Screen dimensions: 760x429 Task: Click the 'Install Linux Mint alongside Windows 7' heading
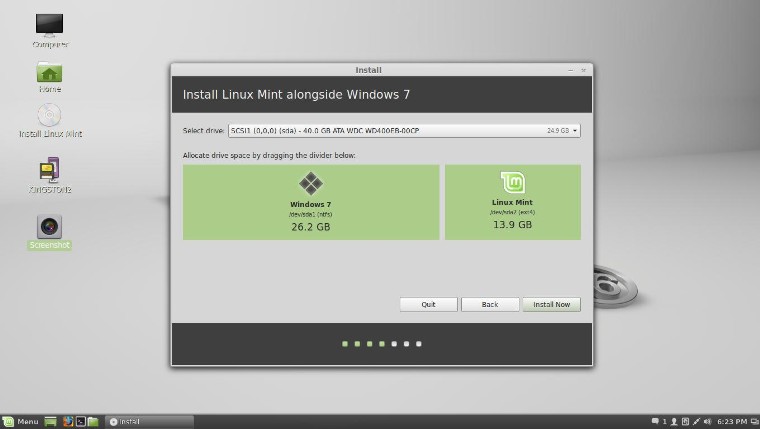coord(296,95)
